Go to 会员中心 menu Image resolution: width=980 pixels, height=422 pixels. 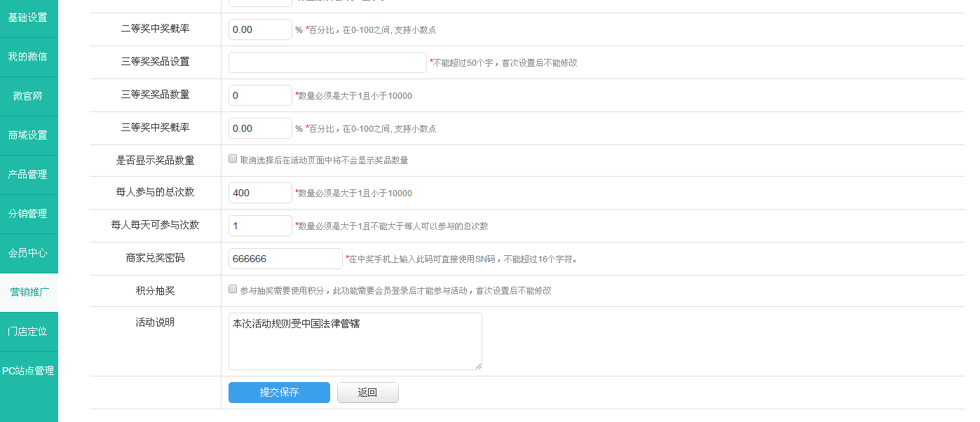pos(28,253)
